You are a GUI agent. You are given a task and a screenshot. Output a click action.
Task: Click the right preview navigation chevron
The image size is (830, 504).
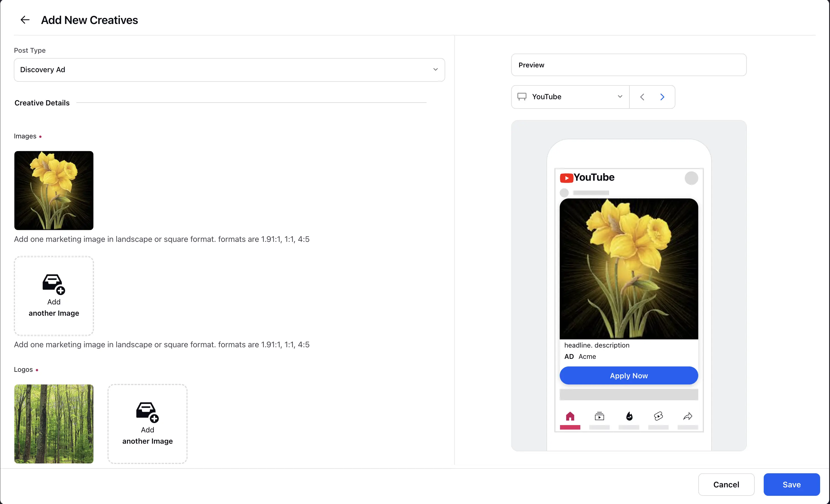[x=662, y=96]
